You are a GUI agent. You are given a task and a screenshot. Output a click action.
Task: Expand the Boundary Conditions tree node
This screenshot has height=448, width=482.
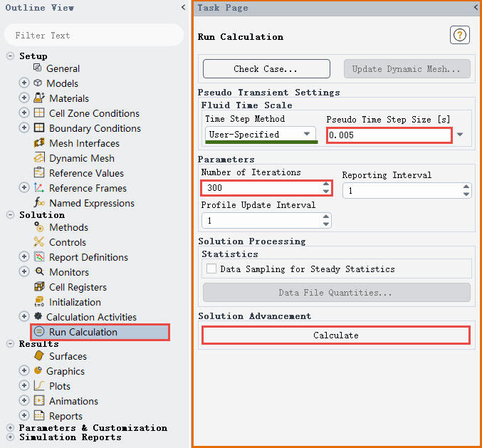(23, 128)
